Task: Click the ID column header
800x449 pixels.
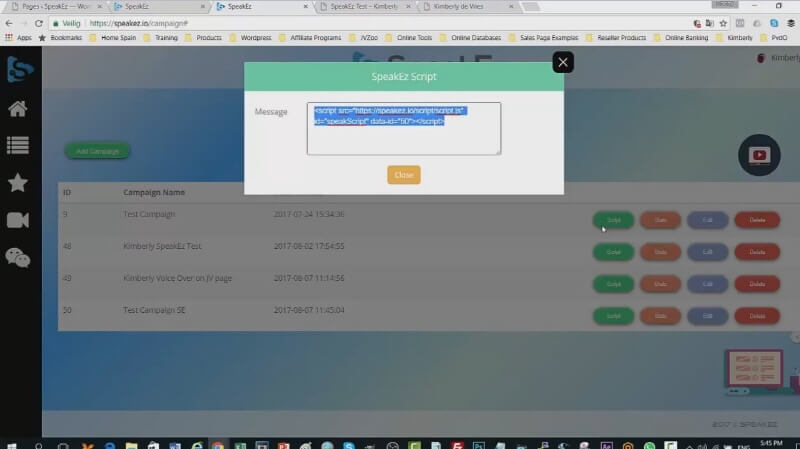Action: click(67, 192)
